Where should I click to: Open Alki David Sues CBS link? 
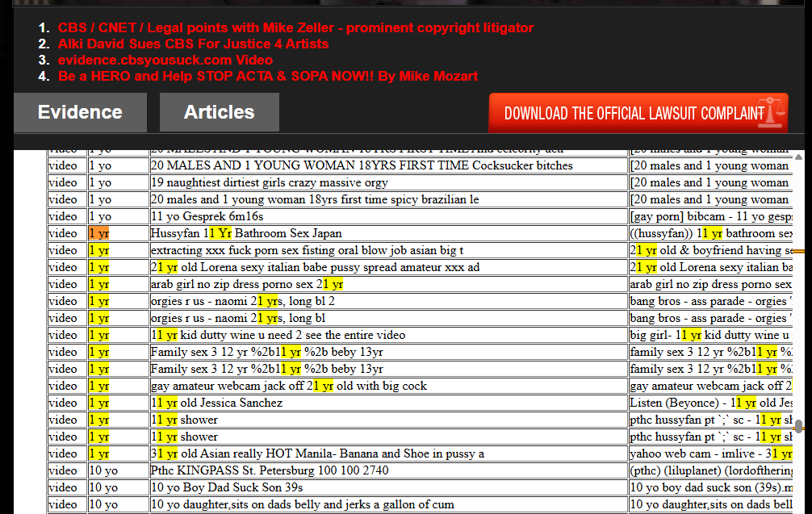pyautogui.click(x=193, y=44)
